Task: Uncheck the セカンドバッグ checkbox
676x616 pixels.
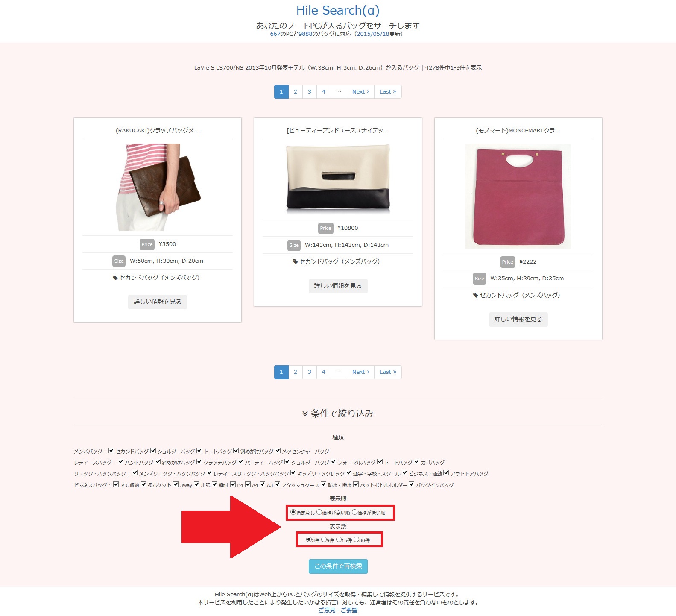Action: [111, 451]
